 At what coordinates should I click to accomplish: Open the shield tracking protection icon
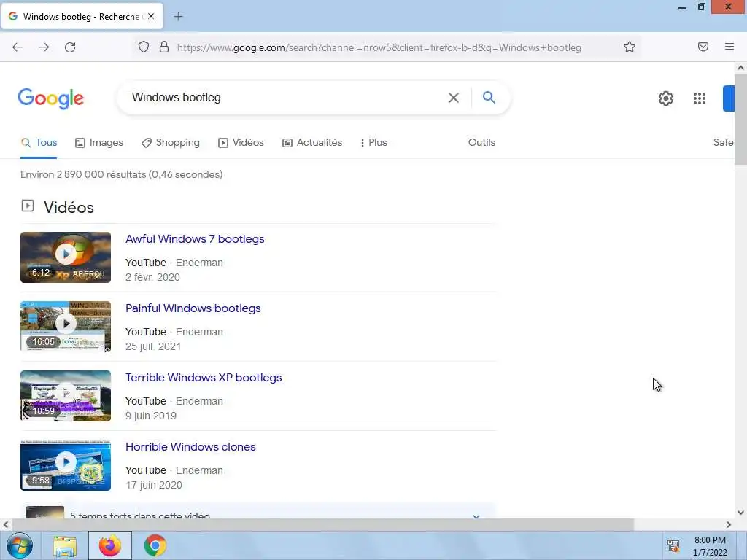pyautogui.click(x=144, y=47)
